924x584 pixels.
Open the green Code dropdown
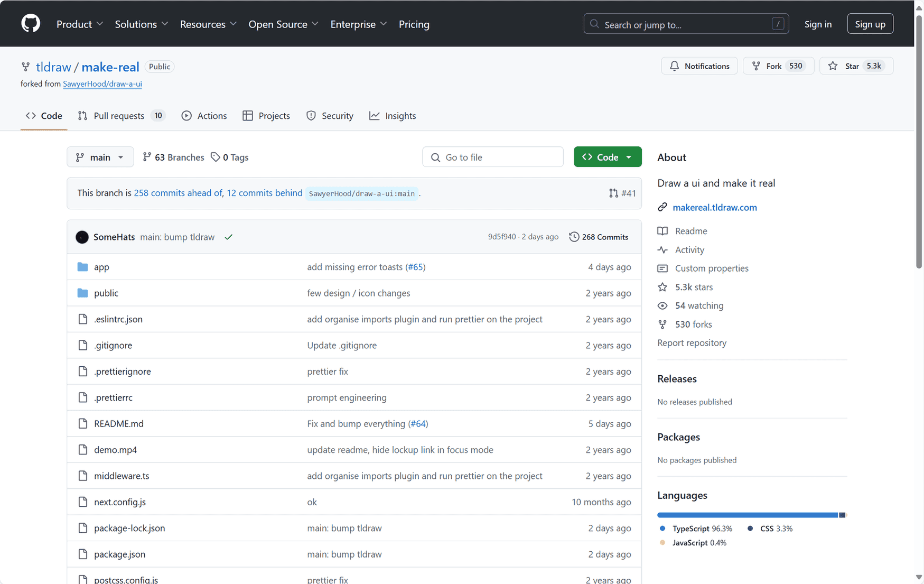tap(607, 157)
